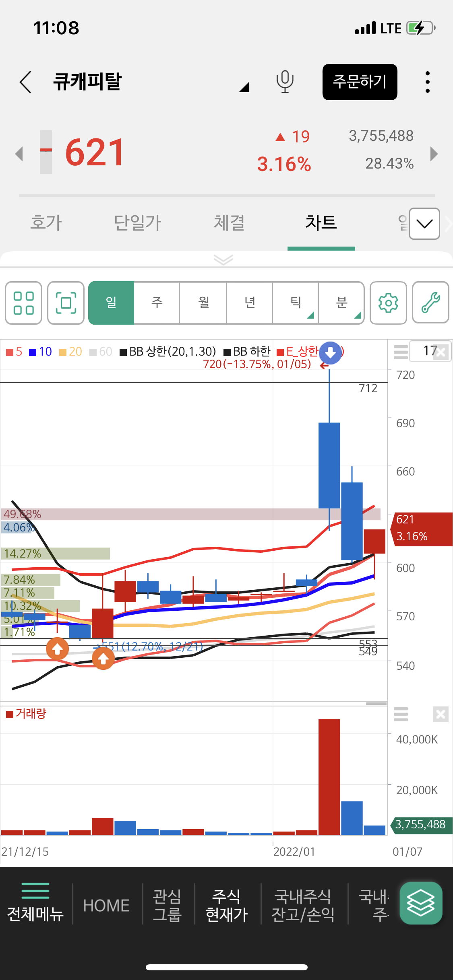Select the 월 monthly period
The width and height of the screenshot is (453, 980).
(203, 303)
